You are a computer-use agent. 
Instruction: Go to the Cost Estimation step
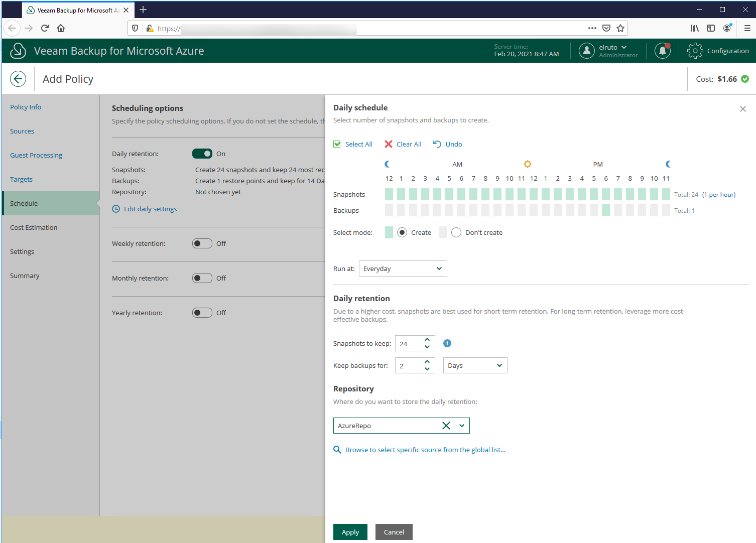point(34,227)
